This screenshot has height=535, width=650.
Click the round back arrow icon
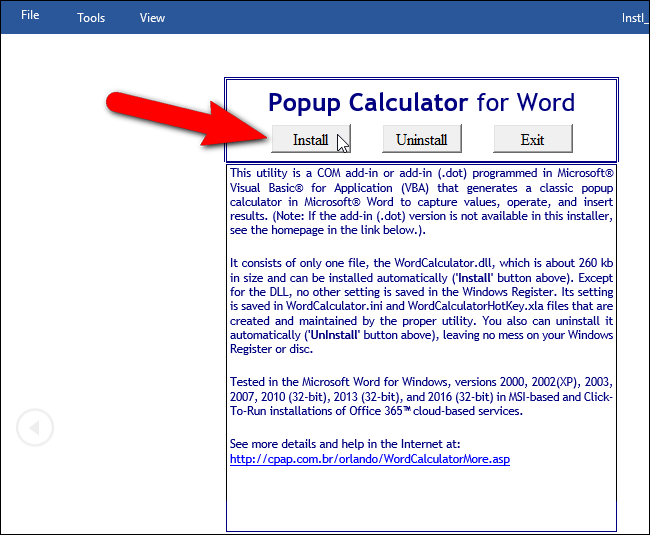click(35, 427)
